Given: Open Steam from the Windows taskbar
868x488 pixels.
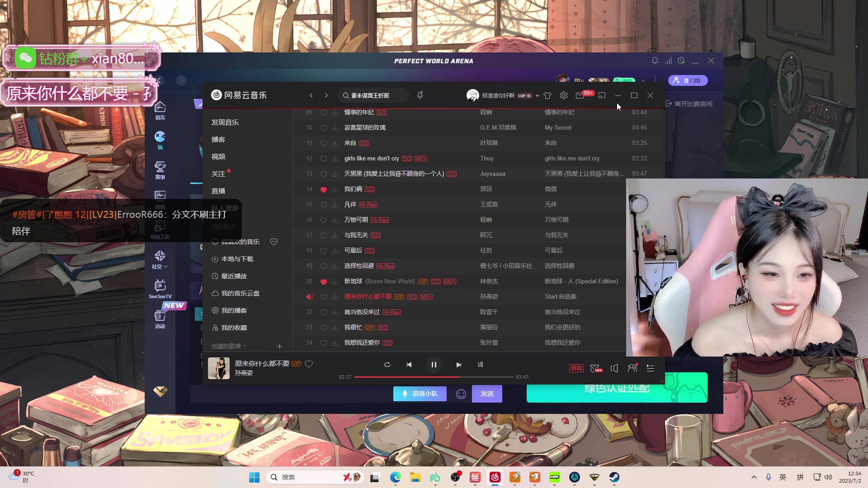Looking at the screenshot, I should pyautogui.click(x=614, y=477).
